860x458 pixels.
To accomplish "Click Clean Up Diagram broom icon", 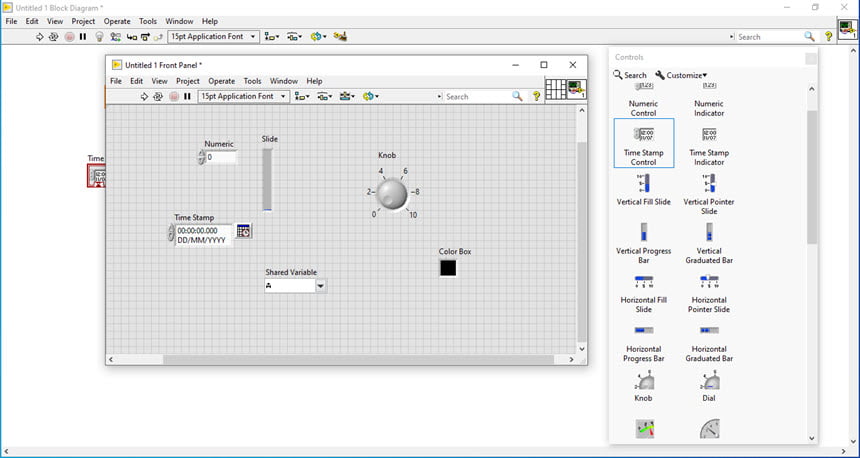I will (340, 37).
